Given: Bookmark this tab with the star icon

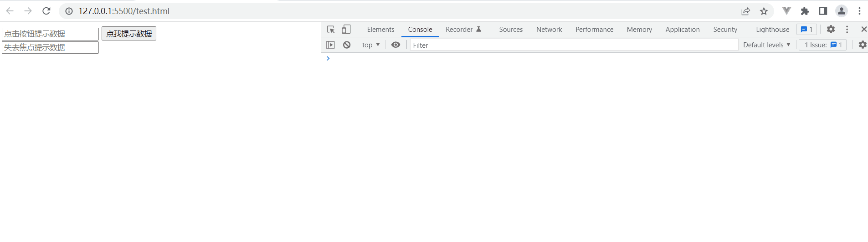Looking at the screenshot, I should coord(764,11).
